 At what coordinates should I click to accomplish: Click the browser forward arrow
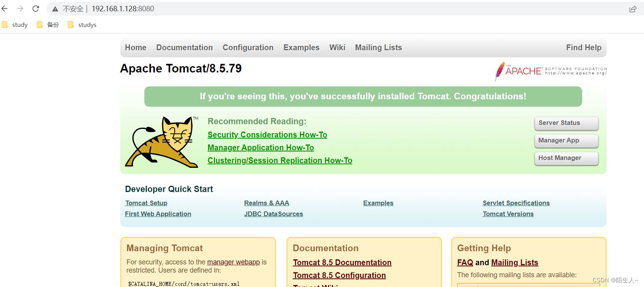tap(20, 9)
